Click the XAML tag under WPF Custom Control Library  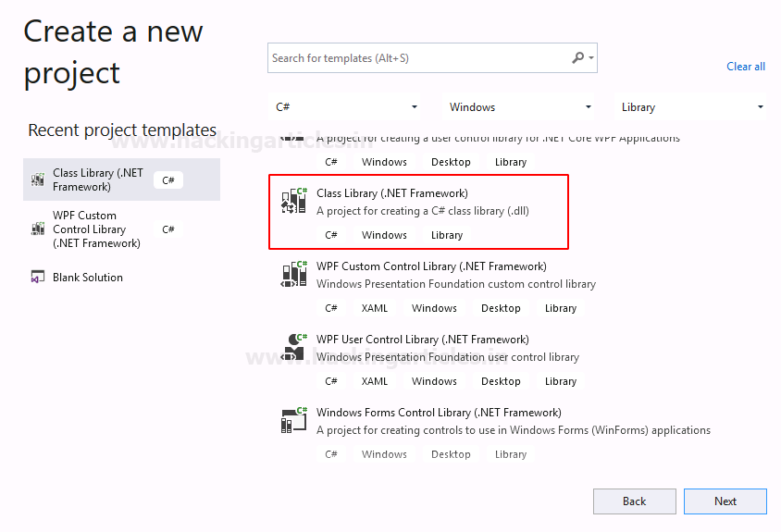(375, 308)
